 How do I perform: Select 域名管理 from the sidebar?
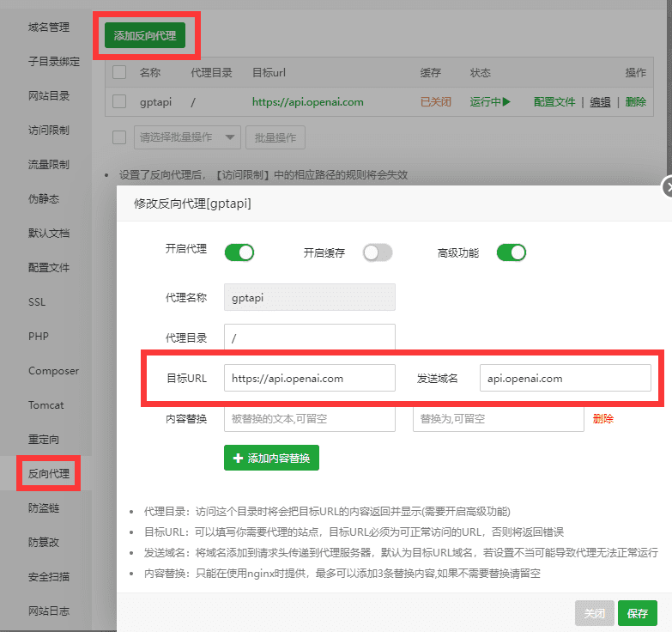(x=49, y=27)
